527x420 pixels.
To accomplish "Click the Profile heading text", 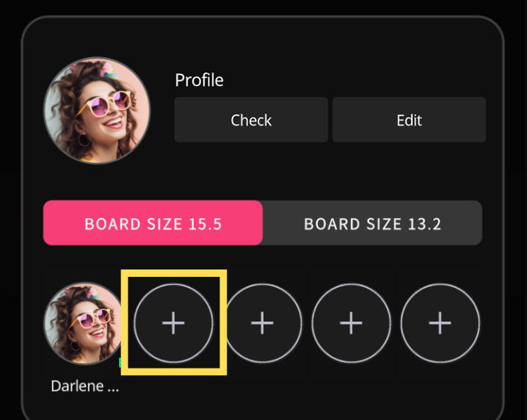I will [x=200, y=80].
